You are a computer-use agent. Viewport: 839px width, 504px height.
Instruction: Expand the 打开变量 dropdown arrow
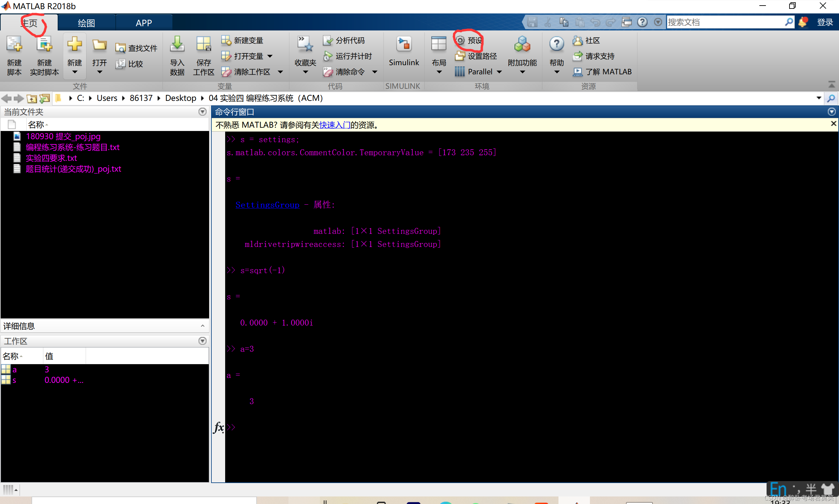click(x=270, y=56)
